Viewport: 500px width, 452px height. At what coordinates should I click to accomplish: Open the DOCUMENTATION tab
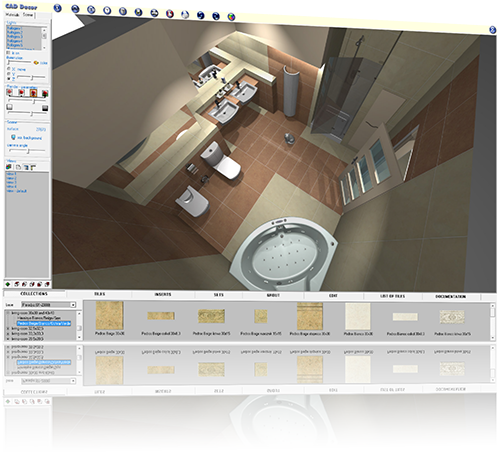coord(451,296)
